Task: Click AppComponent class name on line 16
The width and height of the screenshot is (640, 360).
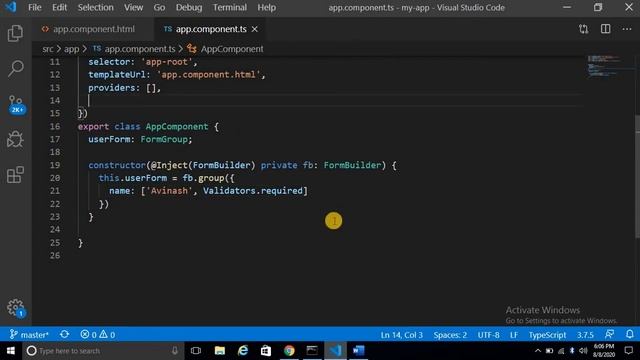Action: pos(177,127)
